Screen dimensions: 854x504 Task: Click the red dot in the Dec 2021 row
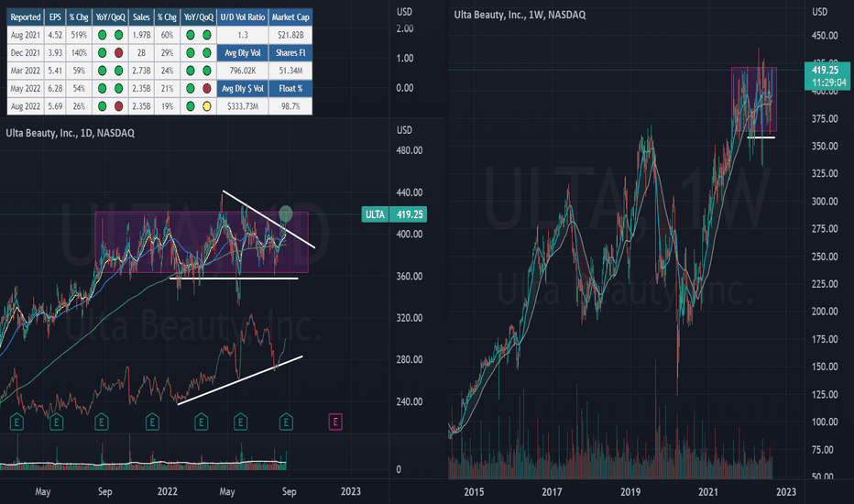119,53
